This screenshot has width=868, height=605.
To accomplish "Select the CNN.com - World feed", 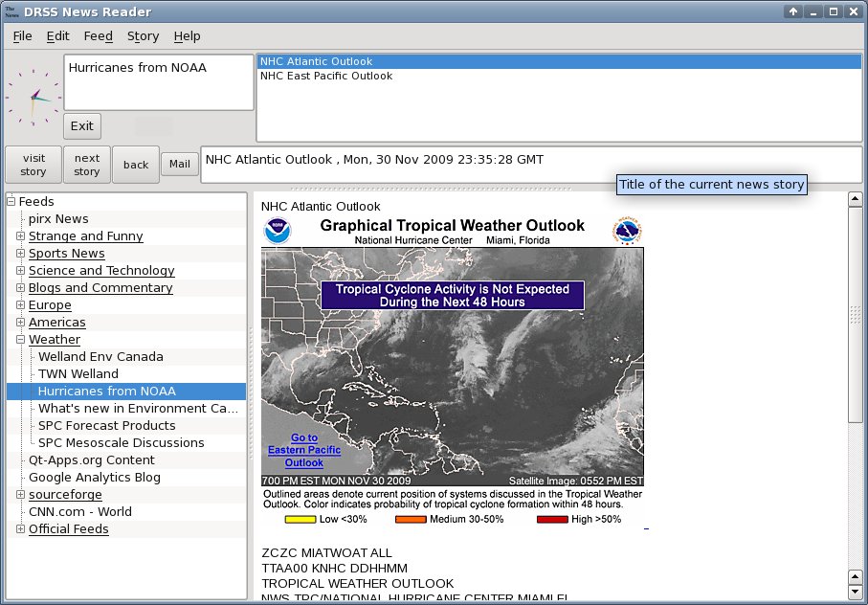I will click(x=79, y=511).
